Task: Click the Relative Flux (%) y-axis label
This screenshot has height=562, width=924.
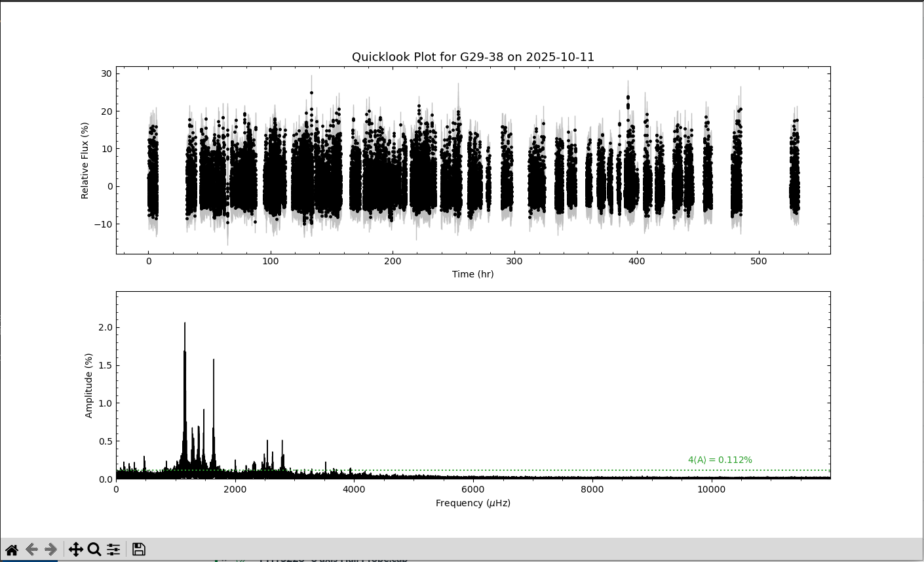Action: pyautogui.click(x=85, y=160)
